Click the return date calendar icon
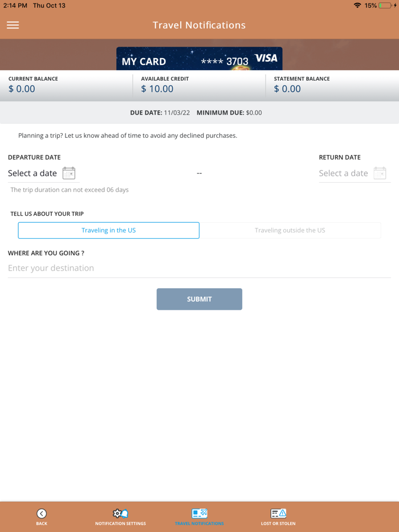Viewport: 399px width, 532px height. [380, 173]
